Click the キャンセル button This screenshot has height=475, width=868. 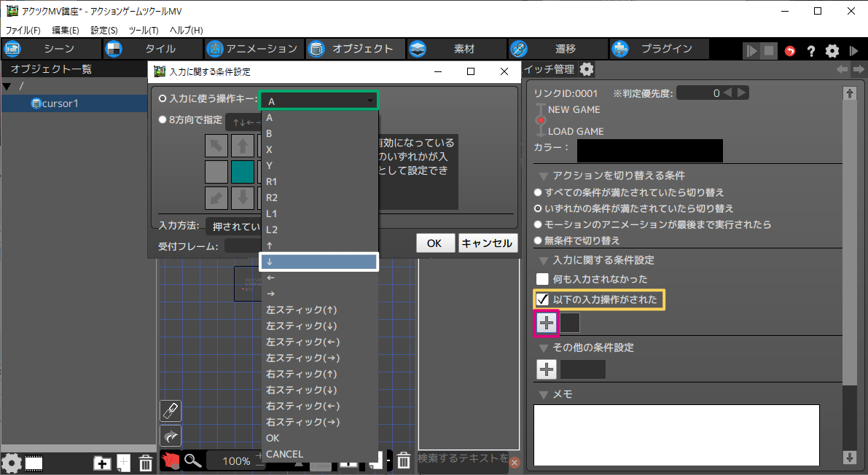(488, 243)
